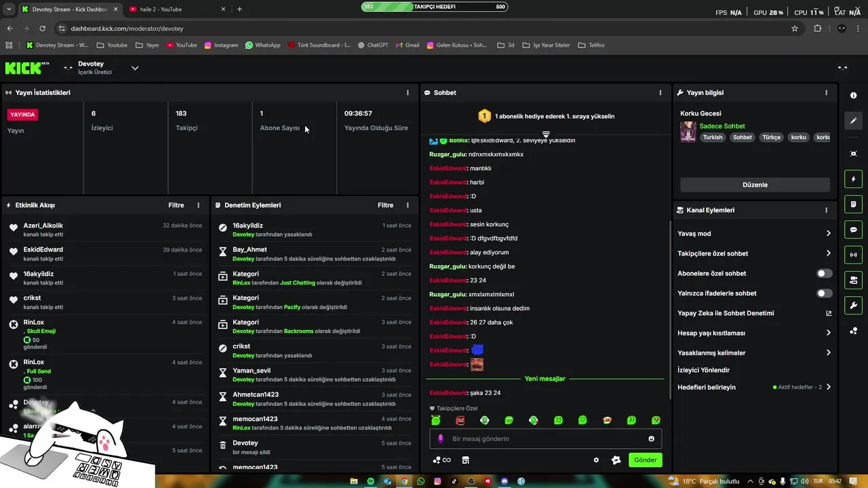Send message with Gönder button
This screenshot has height=488, width=868.
(x=645, y=460)
